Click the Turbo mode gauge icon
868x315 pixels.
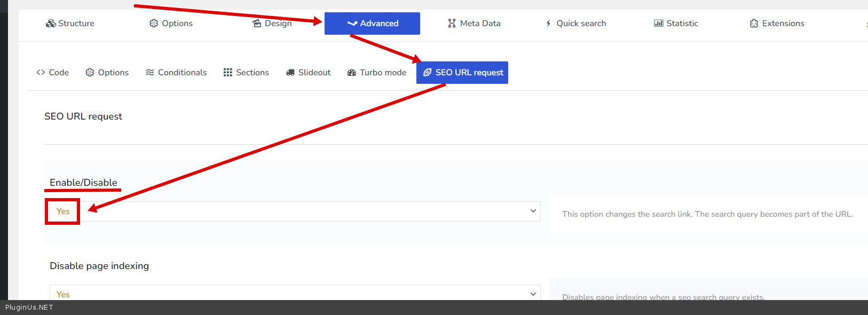[x=352, y=73]
